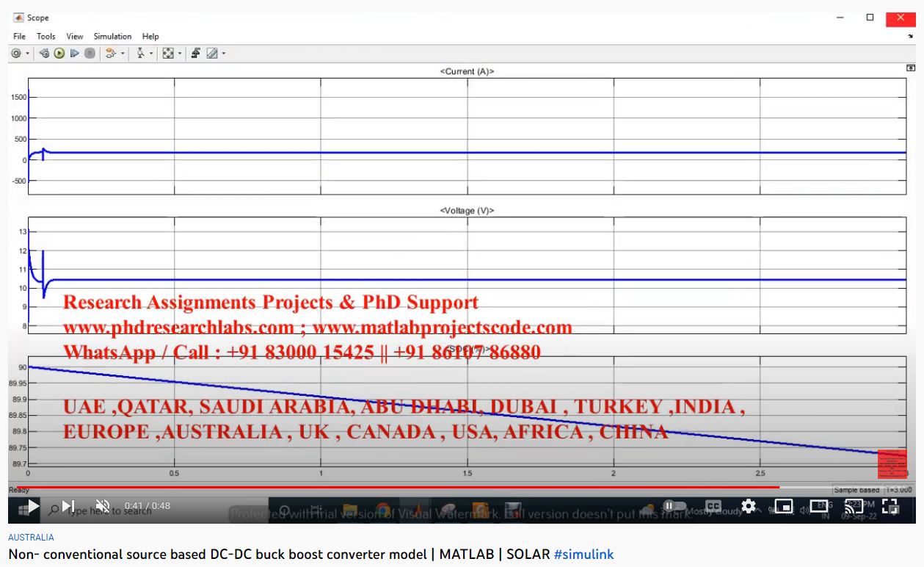924x567 pixels.
Task: Open Scope configuration properties gear
Action: point(16,54)
